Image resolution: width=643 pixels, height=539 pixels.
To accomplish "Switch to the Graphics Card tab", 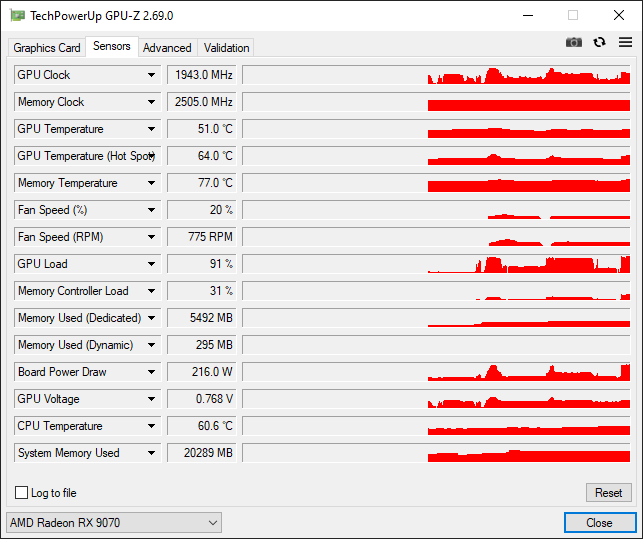I will coord(46,48).
